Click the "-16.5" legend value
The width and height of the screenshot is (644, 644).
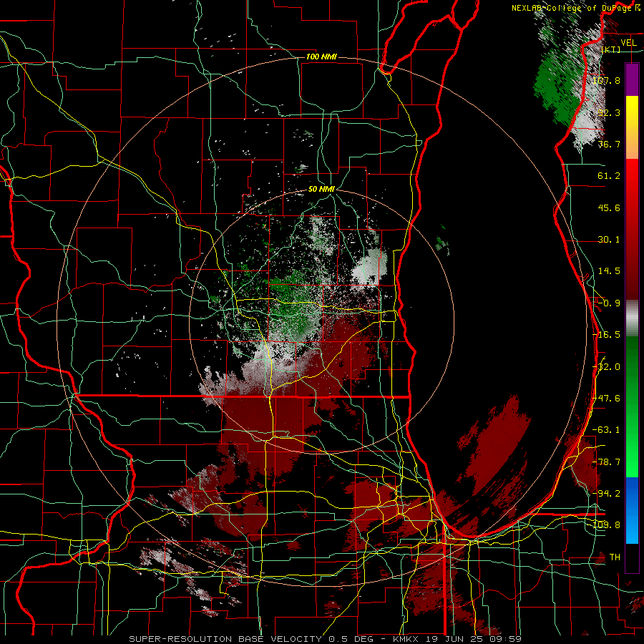(606, 335)
